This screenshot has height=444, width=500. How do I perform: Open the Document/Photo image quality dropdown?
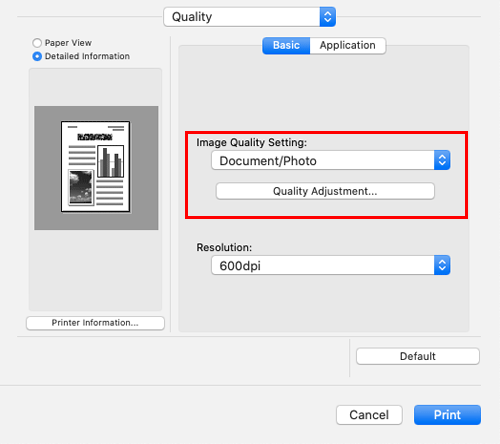click(331, 161)
